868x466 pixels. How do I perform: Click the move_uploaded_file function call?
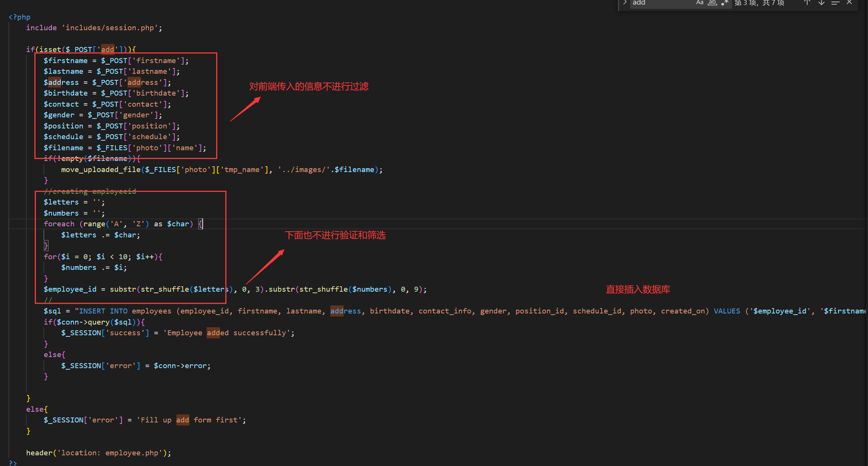coord(101,170)
